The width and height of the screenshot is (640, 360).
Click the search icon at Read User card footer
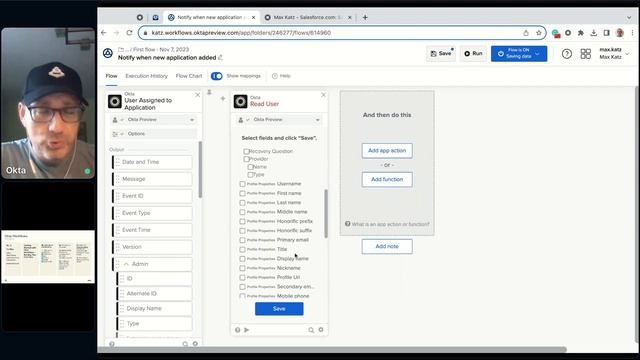[311, 330]
